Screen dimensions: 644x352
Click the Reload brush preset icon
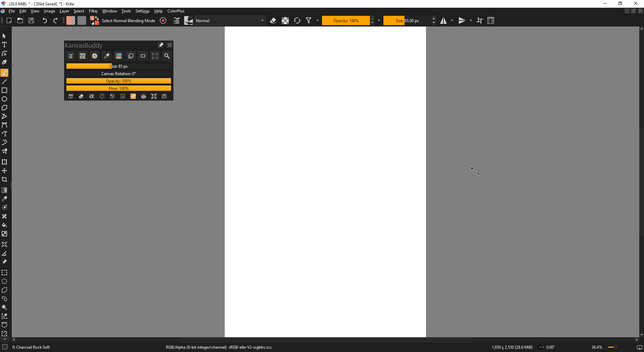(297, 21)
